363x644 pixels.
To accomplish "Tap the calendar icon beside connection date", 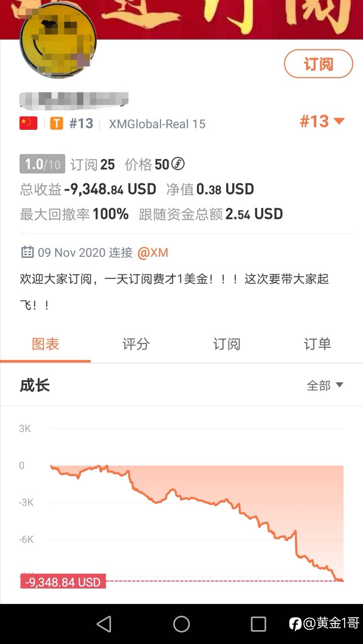I will (28, 252).
